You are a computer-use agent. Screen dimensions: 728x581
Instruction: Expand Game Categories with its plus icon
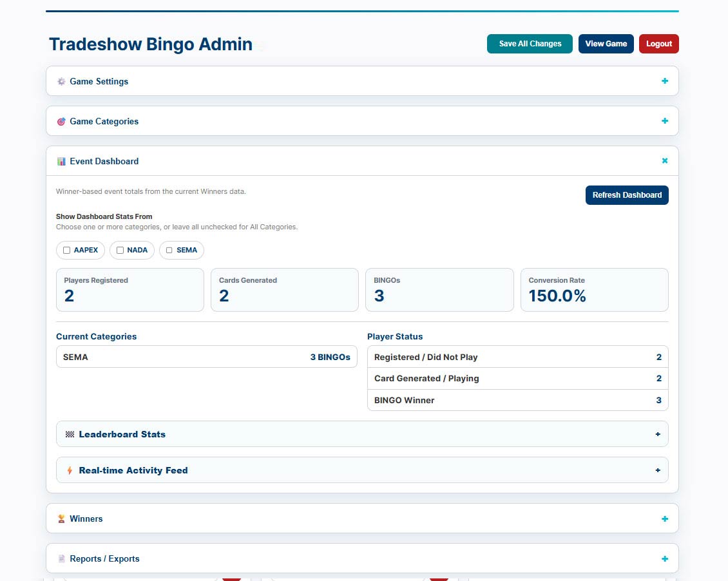[664, 121]
